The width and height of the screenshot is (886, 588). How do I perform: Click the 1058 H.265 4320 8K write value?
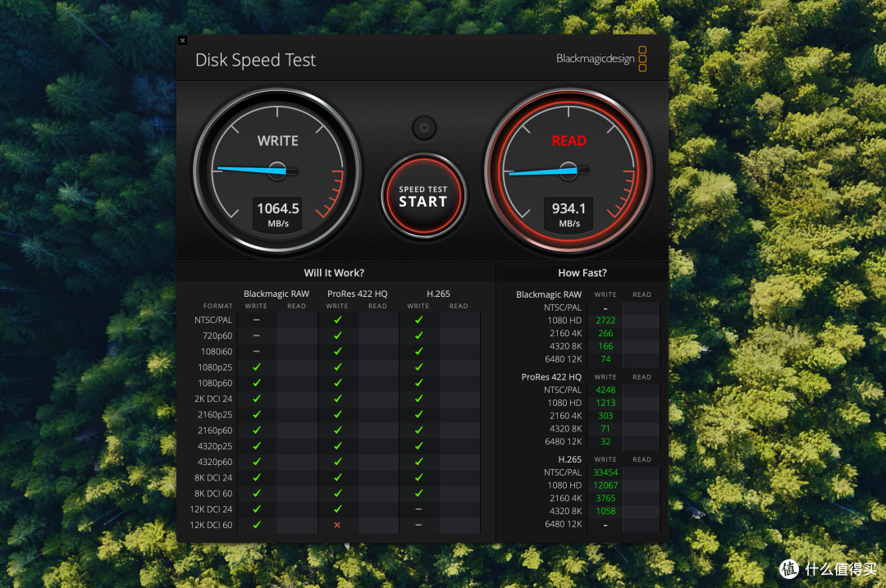click(605, 511)
